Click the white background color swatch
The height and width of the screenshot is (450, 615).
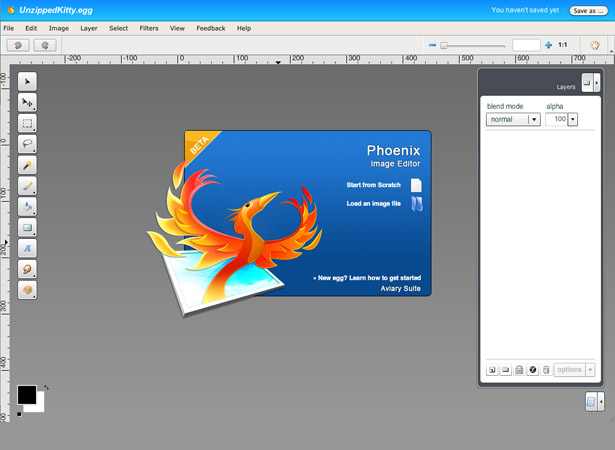tap(40, 406)
